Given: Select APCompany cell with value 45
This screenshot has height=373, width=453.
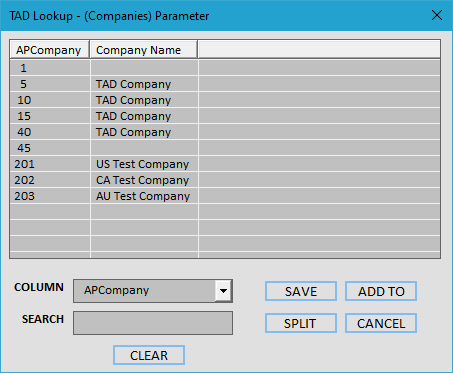Looking at the screenshot, I should 50,148.
